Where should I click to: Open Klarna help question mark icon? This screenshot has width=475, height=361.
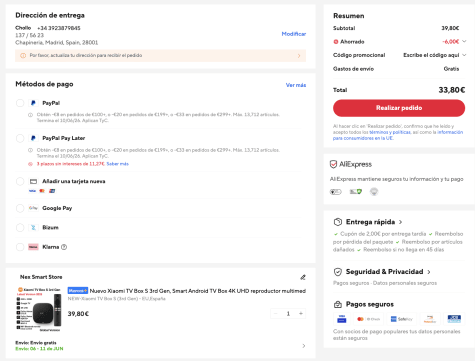click(x=64, y=247)
